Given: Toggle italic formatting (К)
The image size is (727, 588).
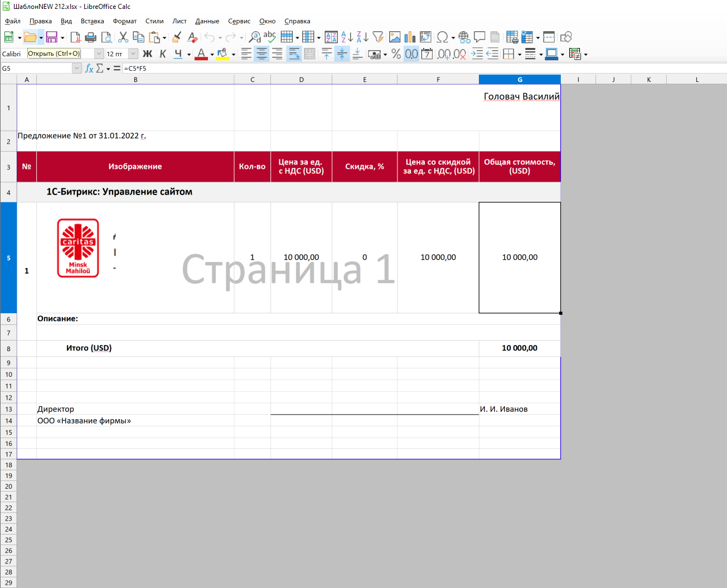Looking at the screenshot, I should (x=163, y=54).
